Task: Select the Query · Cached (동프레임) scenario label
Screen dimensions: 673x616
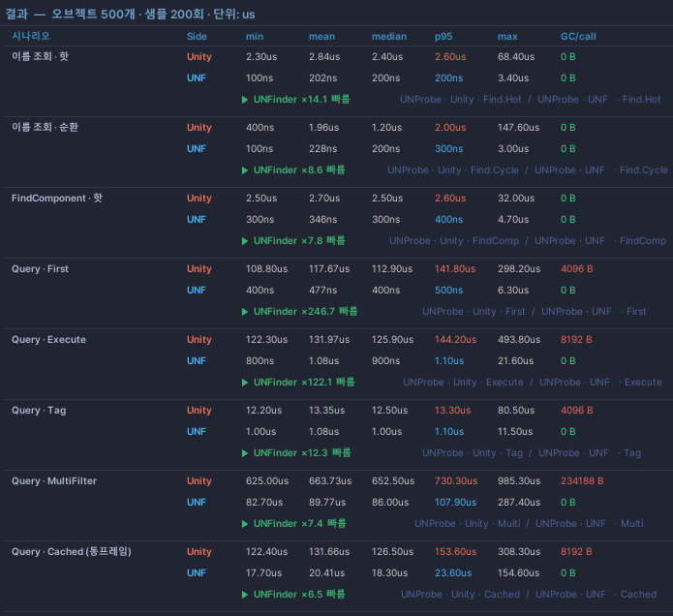Action: (72, 552)
